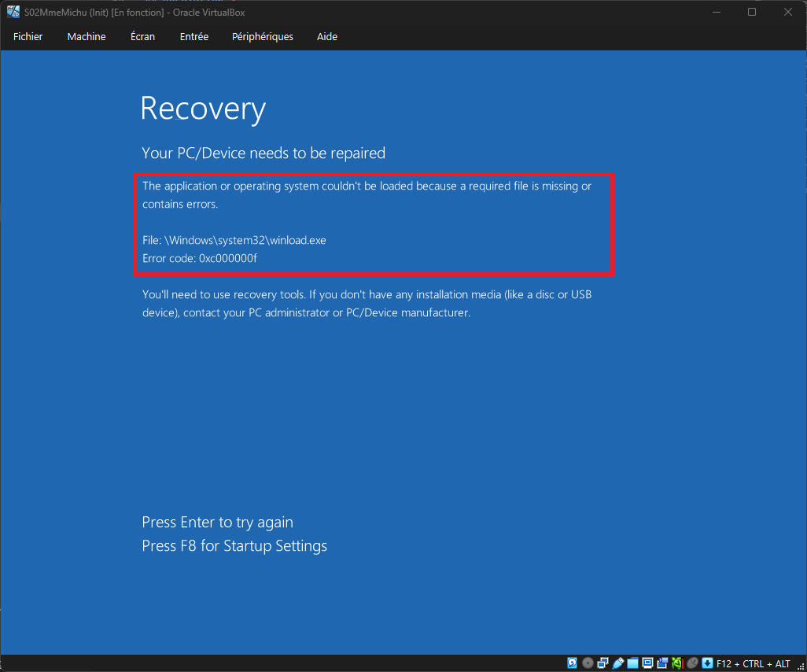807x672 pixels.
Task: Open the shared folders status icon
Action: point(633,663)
